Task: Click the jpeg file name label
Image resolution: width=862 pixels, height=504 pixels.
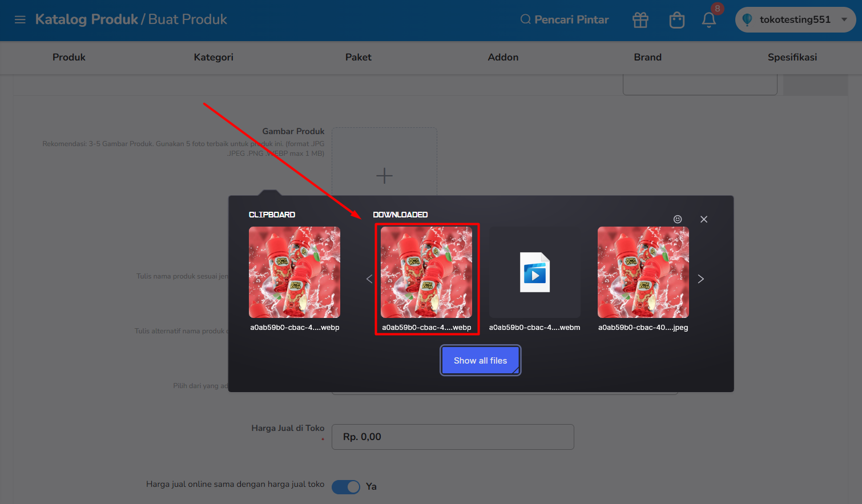Action: tap(643, 328)
